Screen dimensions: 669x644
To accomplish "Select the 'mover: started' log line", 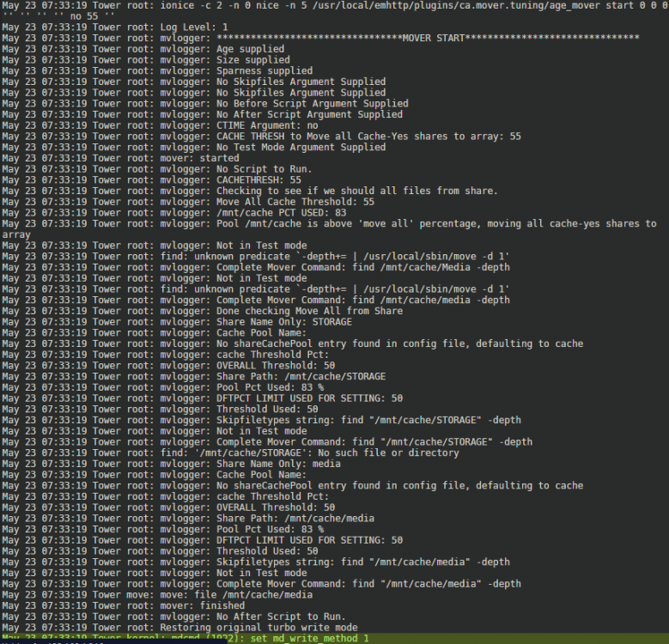I will tap(120, 158).
